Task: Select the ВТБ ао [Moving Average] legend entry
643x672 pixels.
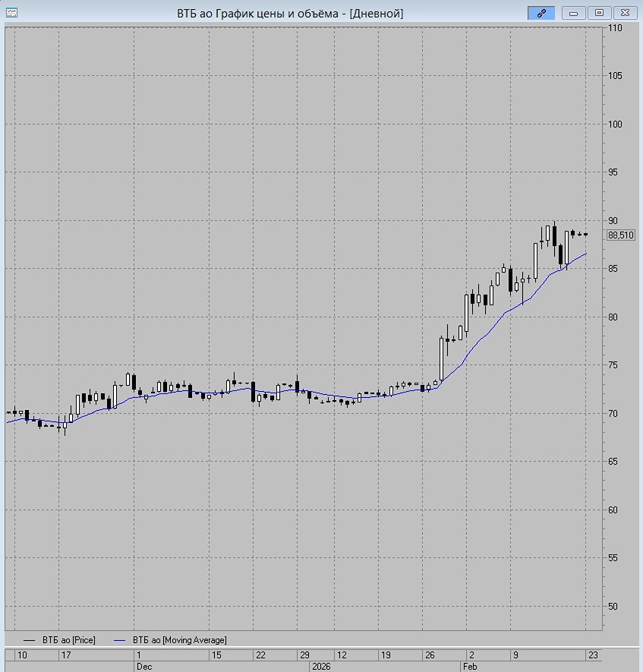Action: click(170, 640)
